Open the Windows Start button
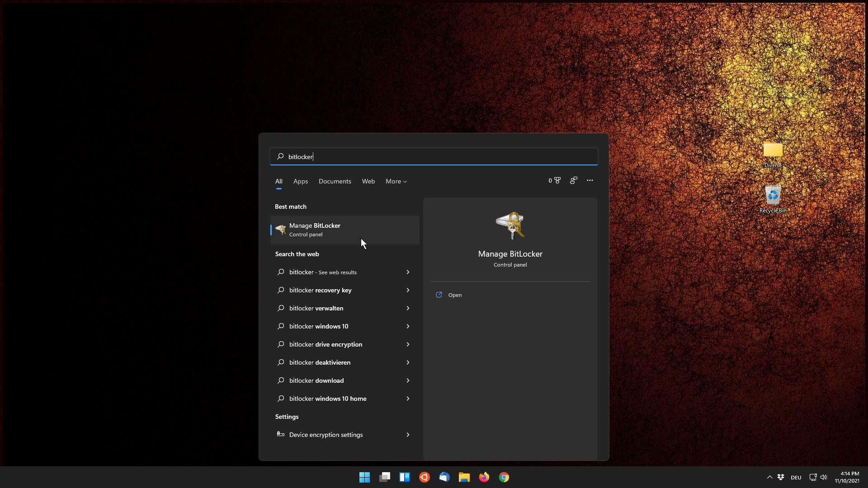The width and height of the screenshot is (868, 488). pyautogui.click(x=364, y=477)
